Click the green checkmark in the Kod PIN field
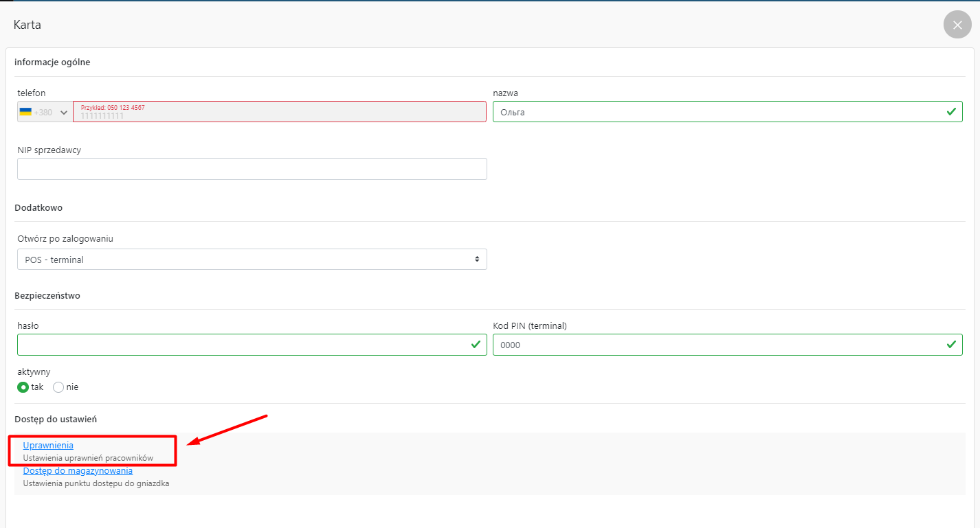 point(951,345)
